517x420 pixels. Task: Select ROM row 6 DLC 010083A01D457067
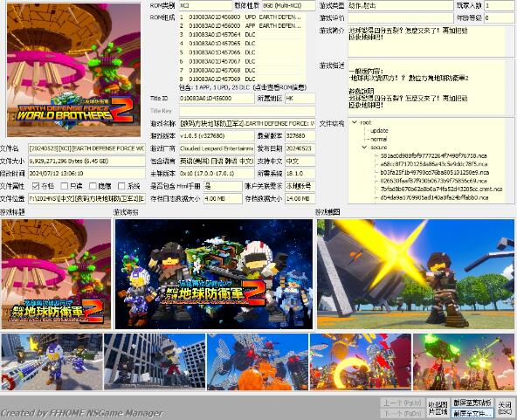[x=241, y=61]
